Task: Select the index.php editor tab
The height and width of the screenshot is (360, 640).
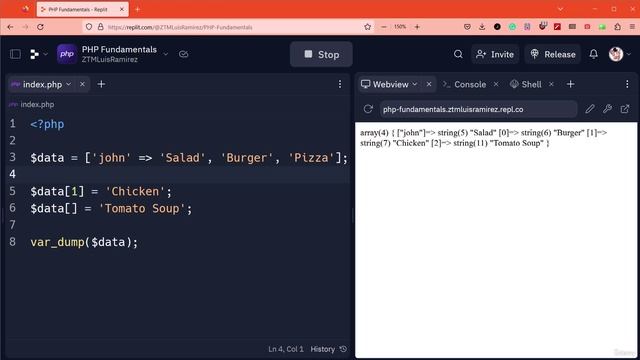Action: point(42,84)
